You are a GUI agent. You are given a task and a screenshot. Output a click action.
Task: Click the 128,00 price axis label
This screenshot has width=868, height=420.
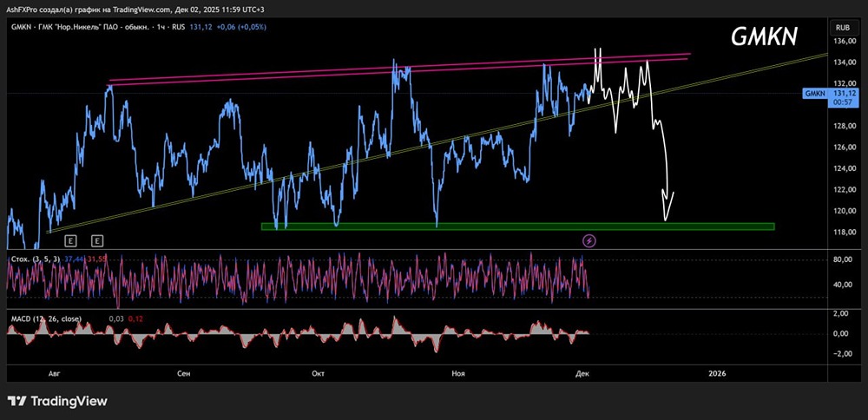point(844,126)
